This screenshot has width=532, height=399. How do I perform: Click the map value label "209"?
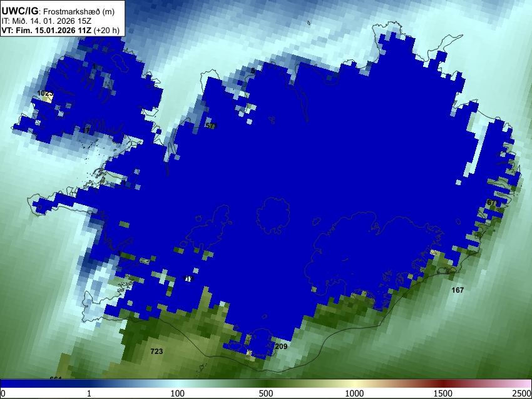click(x=281, y=346)
